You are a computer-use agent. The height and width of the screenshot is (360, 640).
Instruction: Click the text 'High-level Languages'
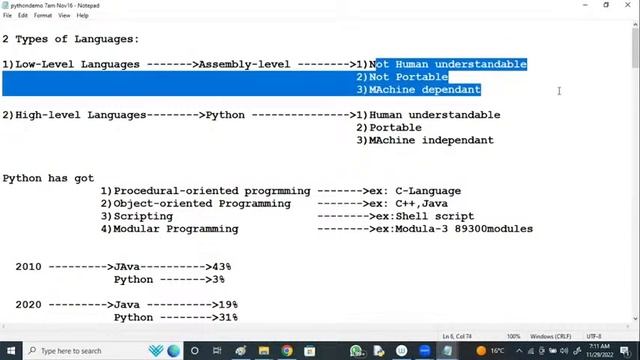[x=80, y=115]
